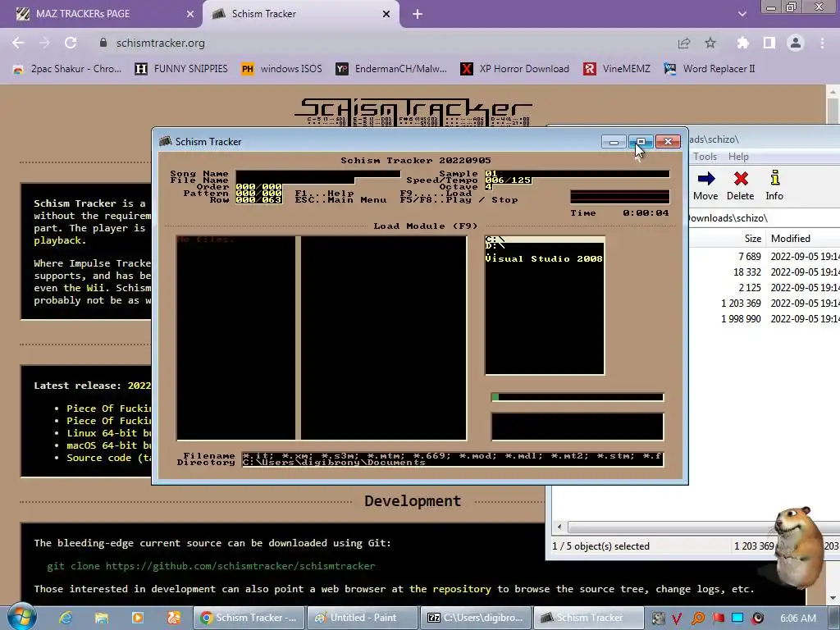Click the Delete icon in 7-Zip
The width and height of the screenshot is (840, 630).
[x=741, y=185]
